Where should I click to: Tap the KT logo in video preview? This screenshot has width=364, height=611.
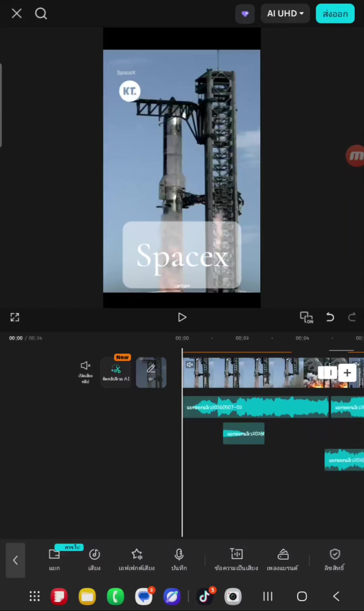tap(130, 91)
